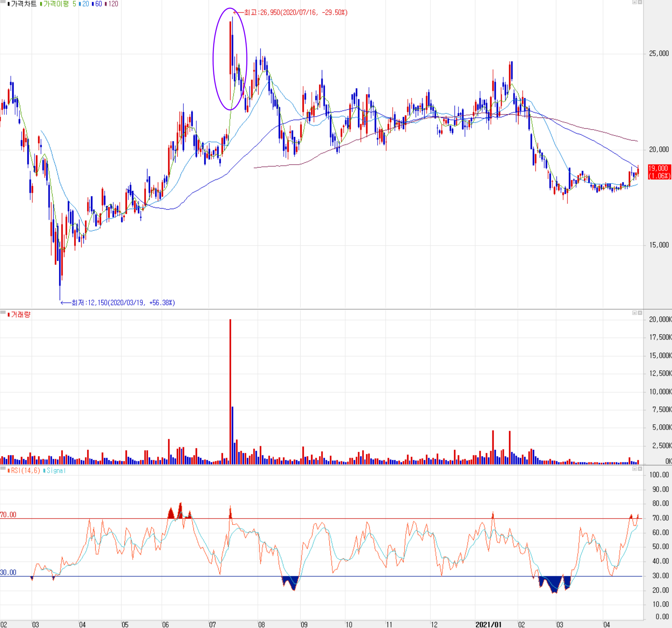
Task: Select the 5-day moving average legend
Action: 74,4
